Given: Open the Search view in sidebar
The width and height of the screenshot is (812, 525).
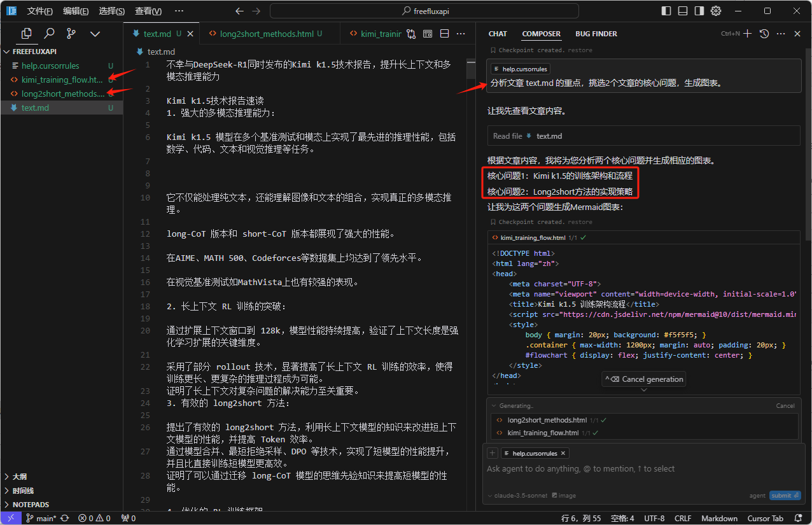Looking at the screenshot, I should pyautogui.click(x=49, y=34).
